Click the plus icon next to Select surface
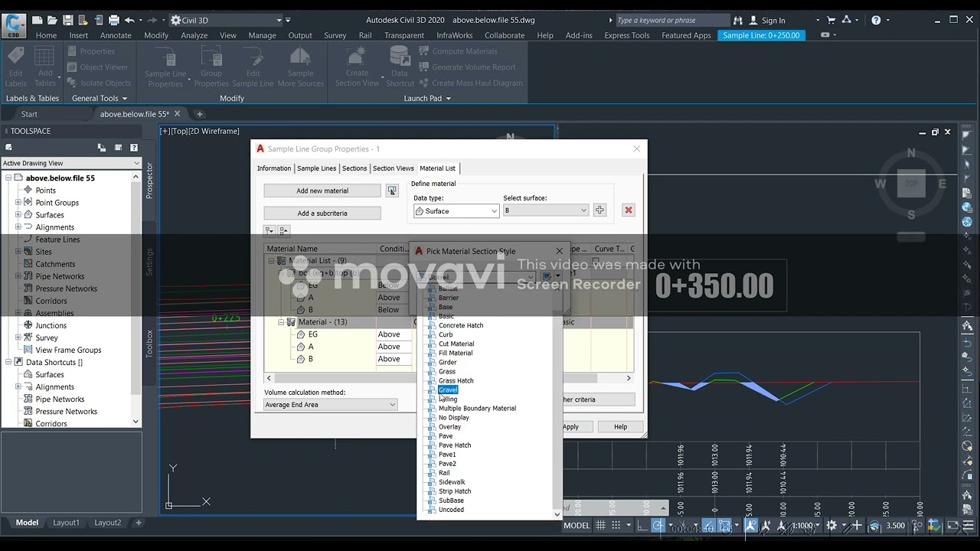 pyautogui.click(x=599, y=210)
